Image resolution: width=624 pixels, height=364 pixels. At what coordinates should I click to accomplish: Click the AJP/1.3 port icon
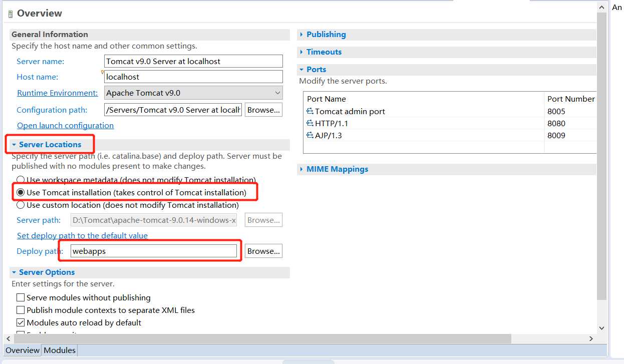click(310, 135)
